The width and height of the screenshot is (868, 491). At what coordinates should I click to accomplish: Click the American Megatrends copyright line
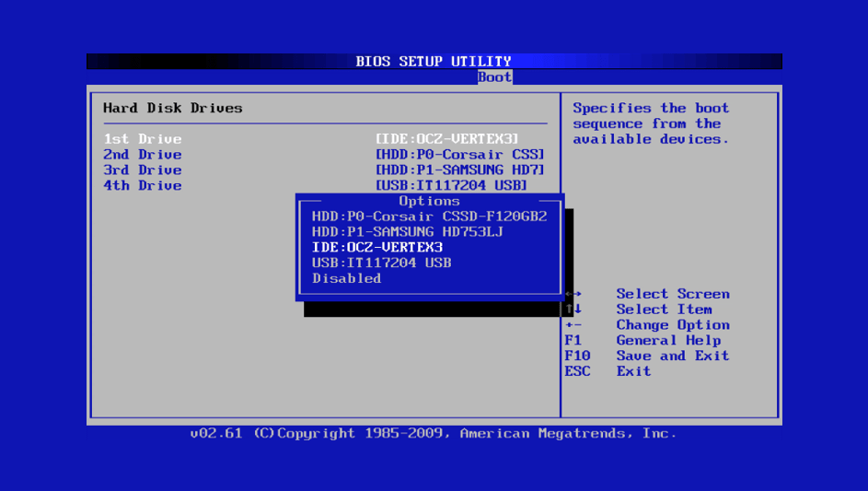[434, 433]
